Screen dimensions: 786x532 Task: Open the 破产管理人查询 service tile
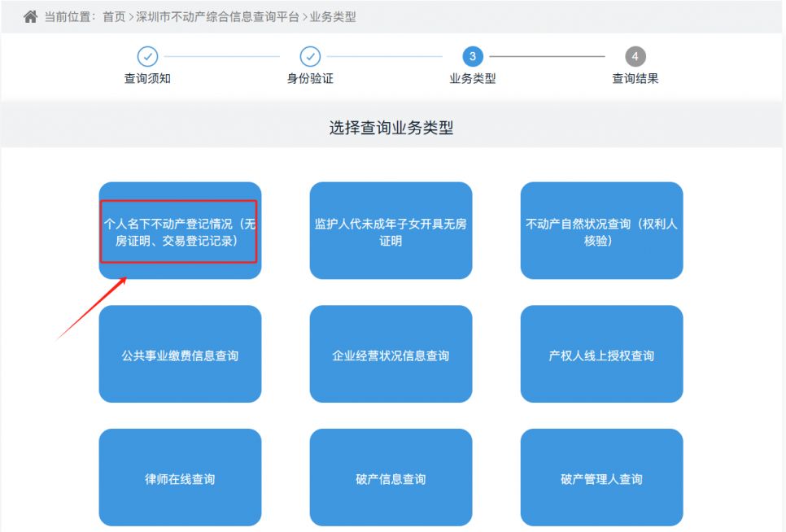point(601,477)
